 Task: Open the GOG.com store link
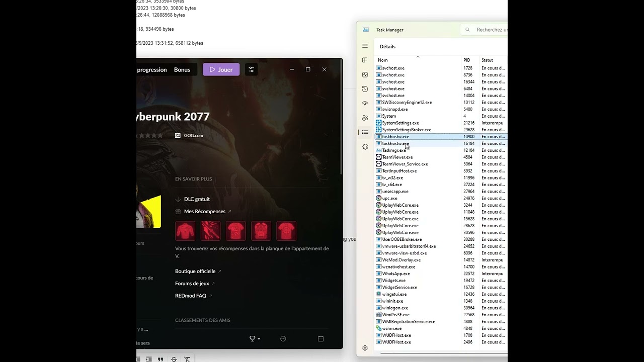(x=189, y=135)
